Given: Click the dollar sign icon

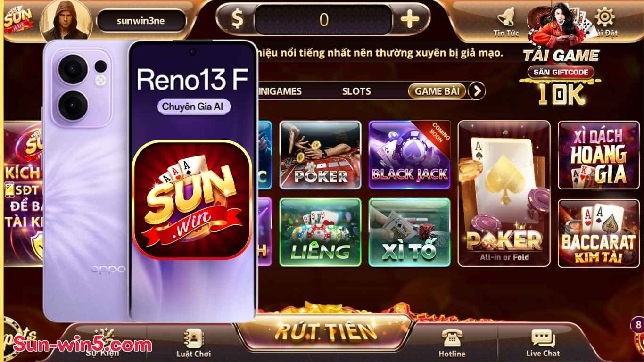Looking at the screenshot, I should [x=238, y=19].
